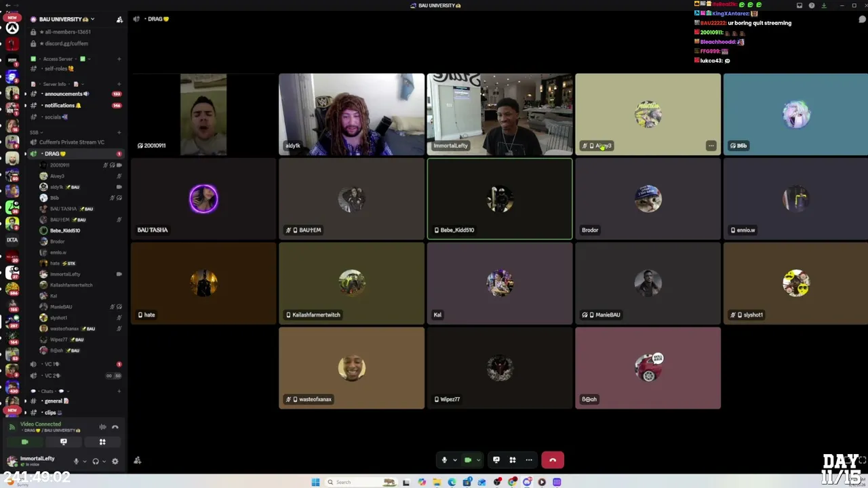Disconnect via the panel phone icon
Image resolution: width=868 pixels, height=488 pixels.
coord(115,427)
